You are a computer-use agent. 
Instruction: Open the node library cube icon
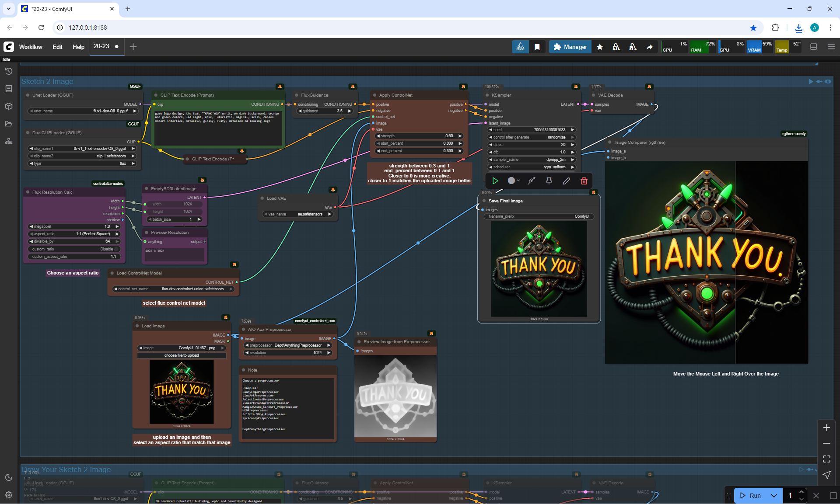9,106
